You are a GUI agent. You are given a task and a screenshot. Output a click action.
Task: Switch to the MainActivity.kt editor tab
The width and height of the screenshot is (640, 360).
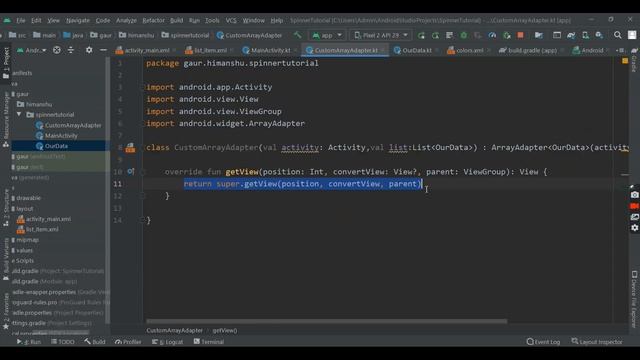click(270, 50)
